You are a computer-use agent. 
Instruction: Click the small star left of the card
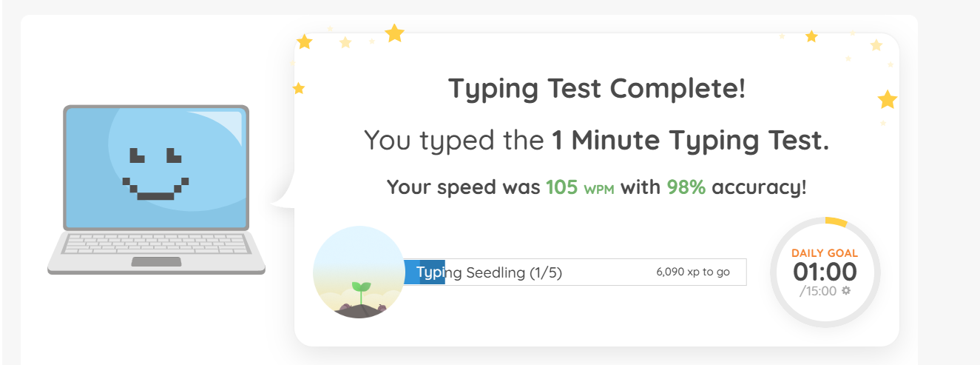pyautogui.click(x=299, y=88)
